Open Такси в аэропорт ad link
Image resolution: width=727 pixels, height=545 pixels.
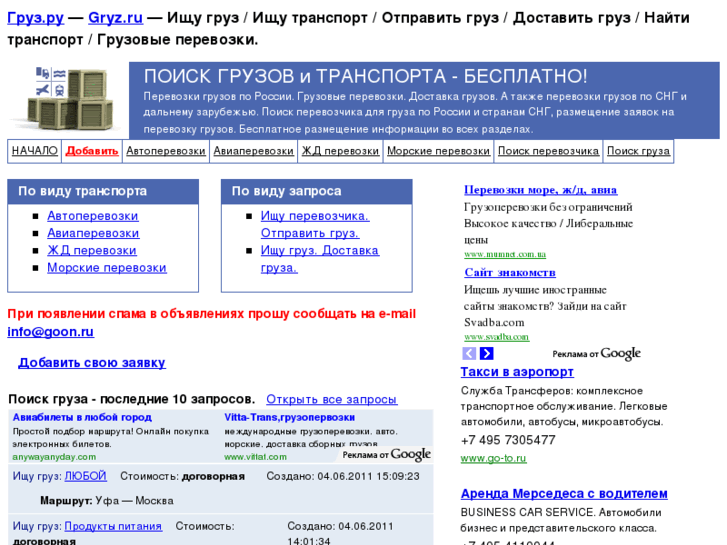coord(517,372)
